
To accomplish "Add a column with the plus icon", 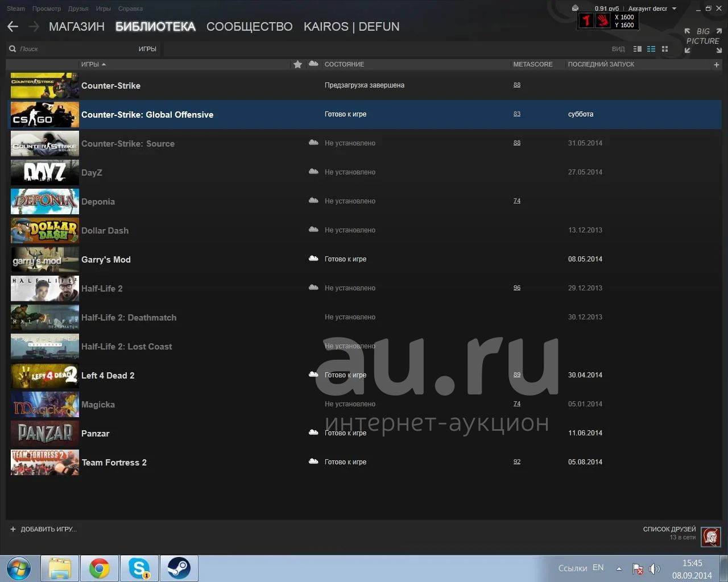I will (717, 65).
